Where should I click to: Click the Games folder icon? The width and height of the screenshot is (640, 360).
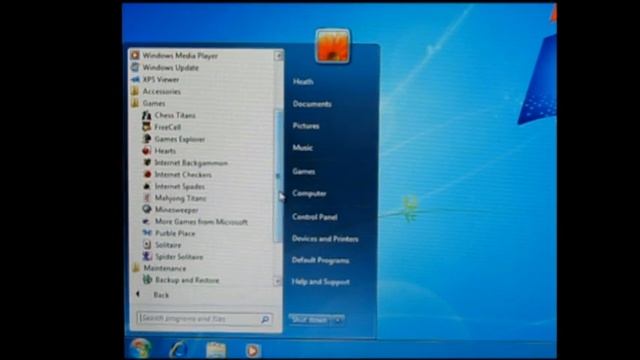tap(135, 103)
